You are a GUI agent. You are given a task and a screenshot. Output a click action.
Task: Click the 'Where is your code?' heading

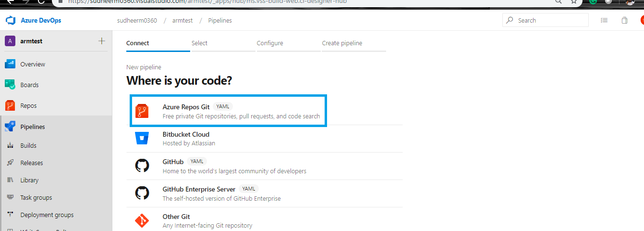[179, 80]
